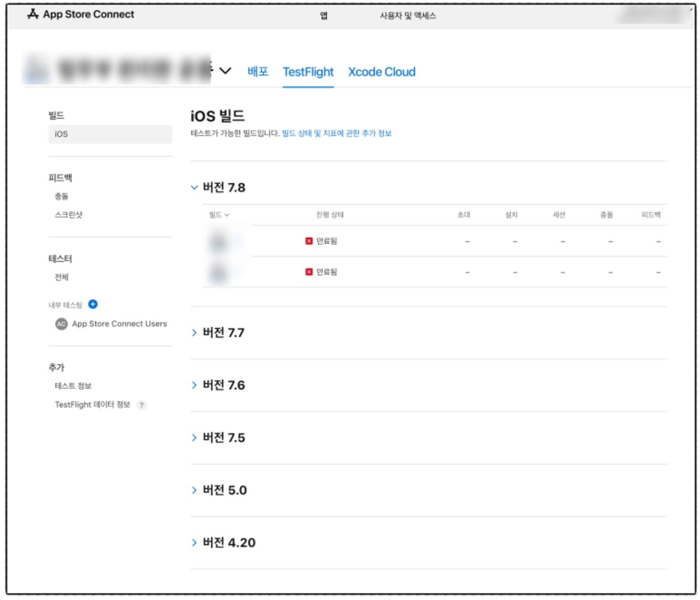Click the 초대 column header
Viewport: 700px width, 600px height.
point(464,215)
